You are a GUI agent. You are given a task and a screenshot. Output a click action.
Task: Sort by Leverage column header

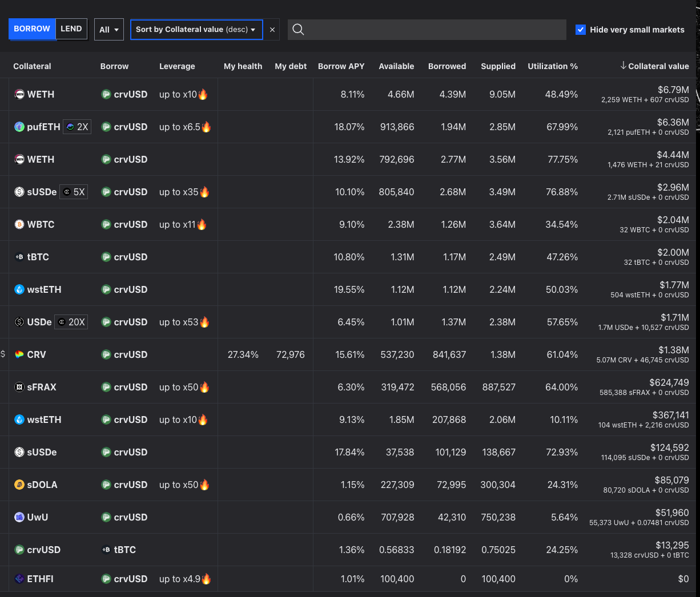(x=177, y=66)
